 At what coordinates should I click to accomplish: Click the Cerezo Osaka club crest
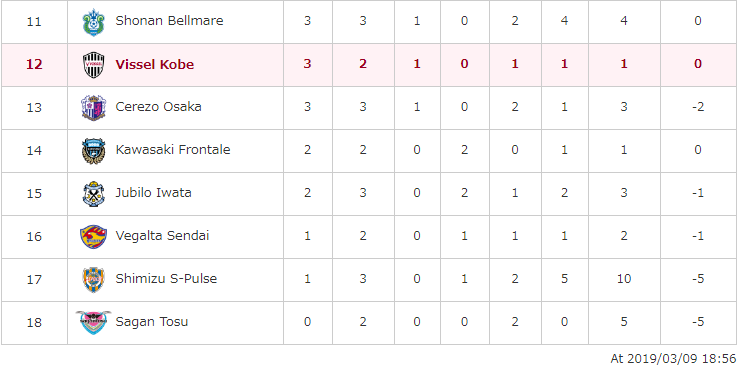94,108
